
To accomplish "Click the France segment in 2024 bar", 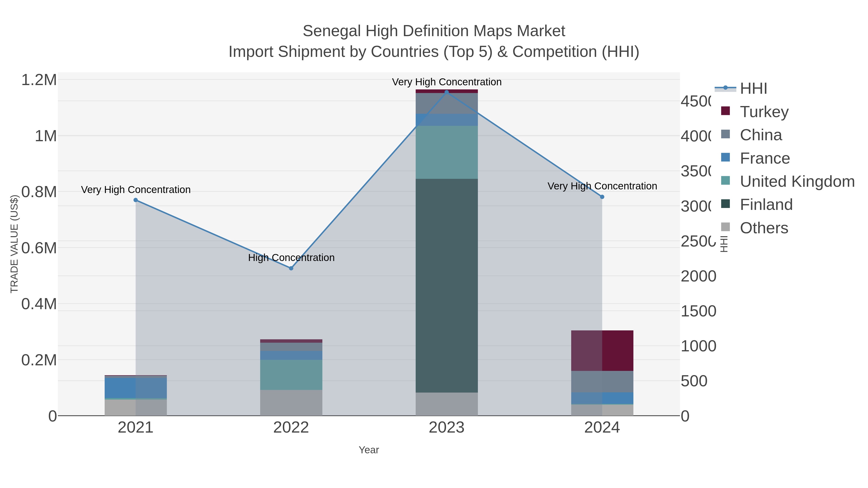I will [x=602, y=398].
